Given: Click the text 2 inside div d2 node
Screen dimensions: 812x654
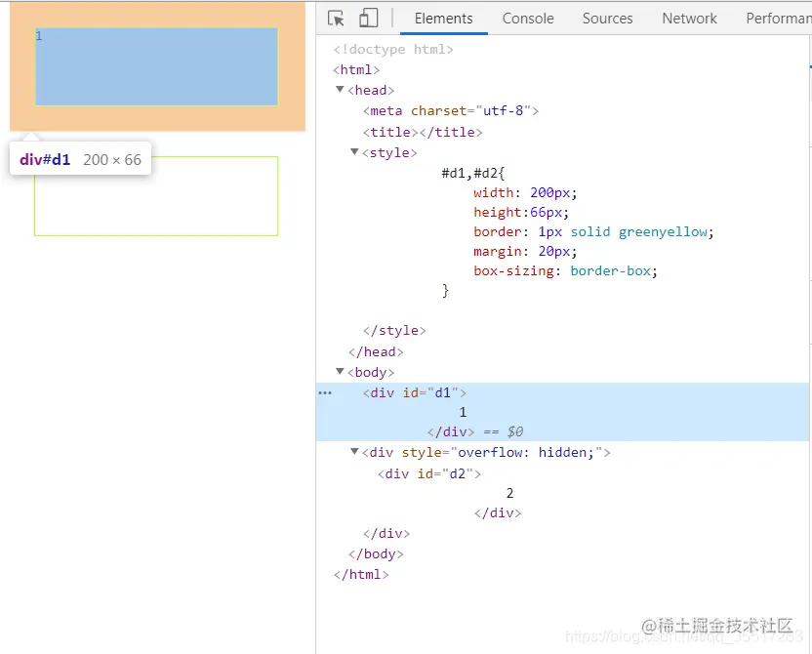Looking at the screenshot, I should (x=509, y=493).
